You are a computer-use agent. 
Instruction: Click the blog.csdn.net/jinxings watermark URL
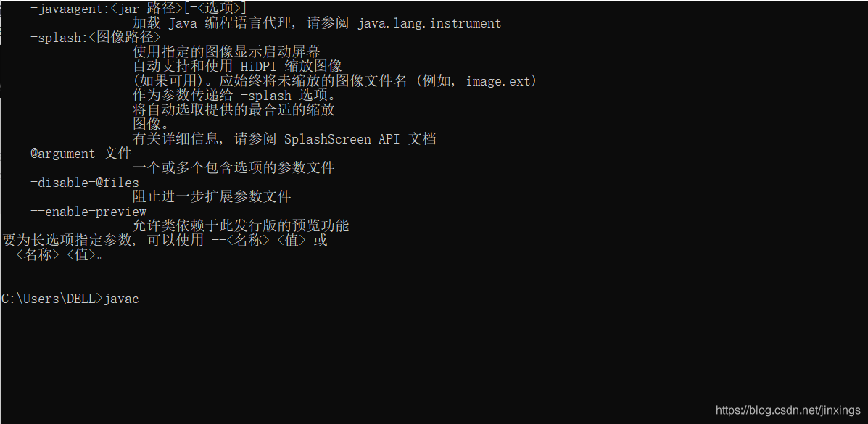coord(788,410)
